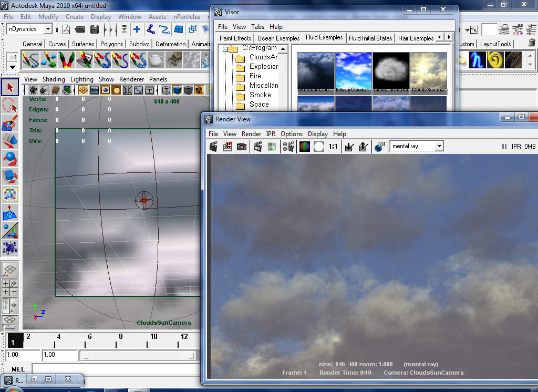Click the trash can icon on the shelf
The width and height of the screenshot is (538, 392).
(532, 43)
